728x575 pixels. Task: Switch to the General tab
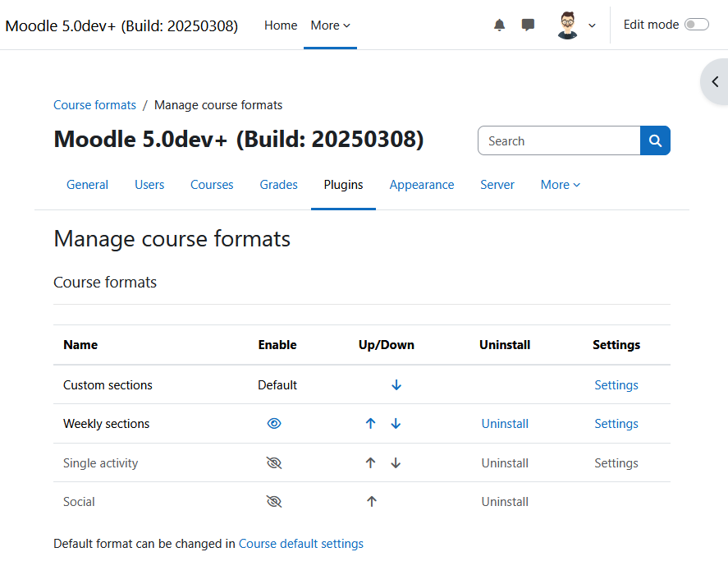[x=87, y=185]
